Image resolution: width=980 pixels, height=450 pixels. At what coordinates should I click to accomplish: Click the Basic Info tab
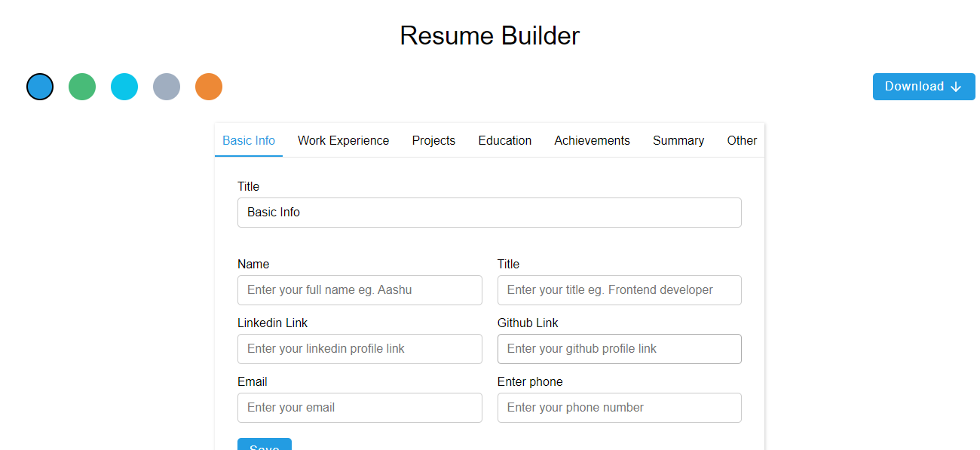tap(249, 140)
